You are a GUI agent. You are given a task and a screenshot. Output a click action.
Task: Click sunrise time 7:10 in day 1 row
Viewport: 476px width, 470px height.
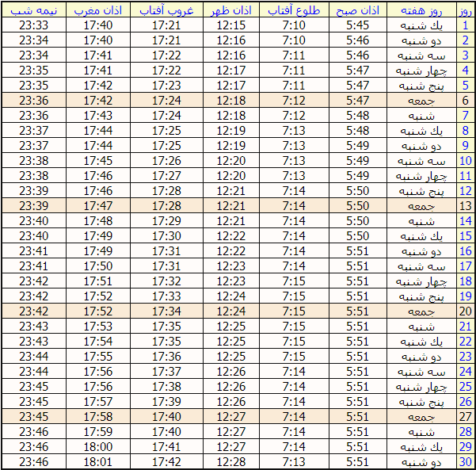pyautogui.click(x=294, y=25)
